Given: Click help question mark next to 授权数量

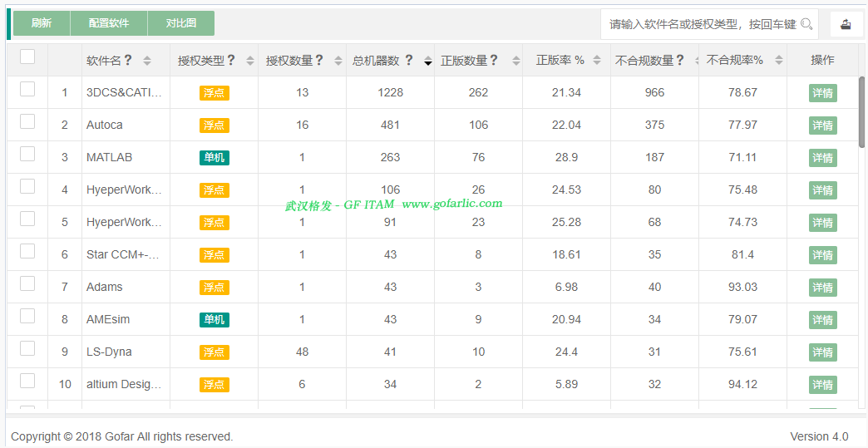Looking at the screenshot, I should click(319, 61).
